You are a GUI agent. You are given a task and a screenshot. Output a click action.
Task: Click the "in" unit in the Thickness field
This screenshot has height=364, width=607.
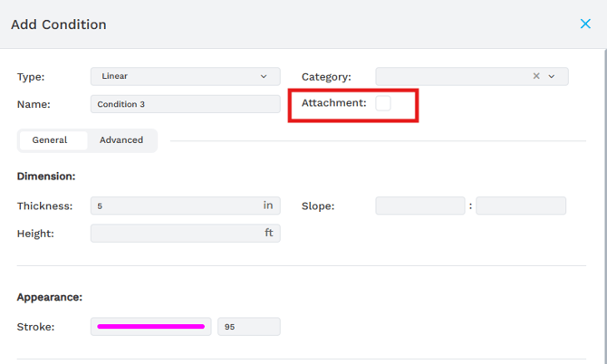pos(268,206)
